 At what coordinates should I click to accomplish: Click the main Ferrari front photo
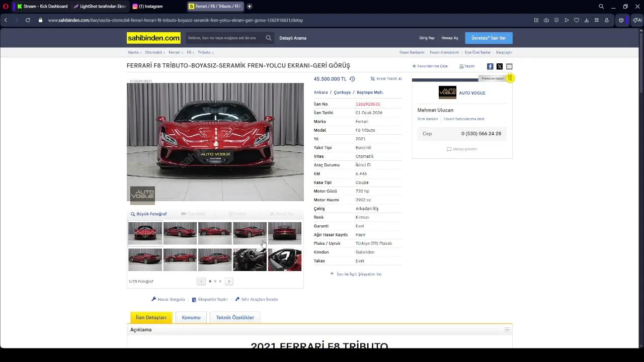point(215,142)
